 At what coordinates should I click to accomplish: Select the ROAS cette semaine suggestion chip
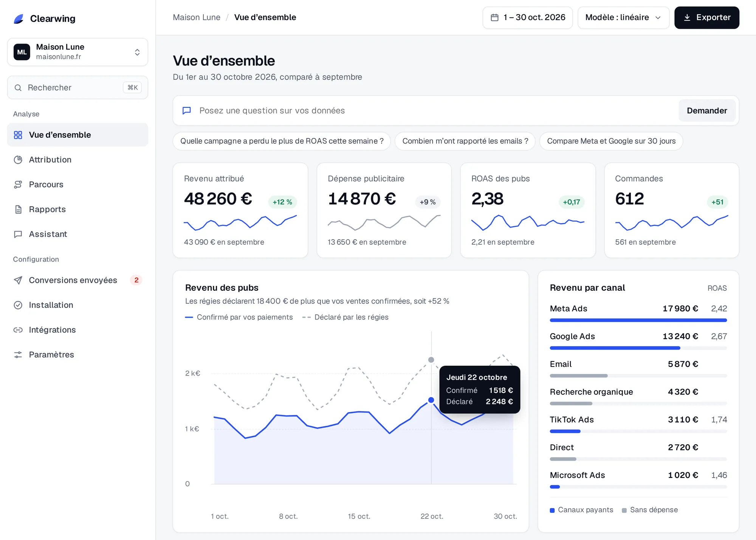(x=282, y=141)
